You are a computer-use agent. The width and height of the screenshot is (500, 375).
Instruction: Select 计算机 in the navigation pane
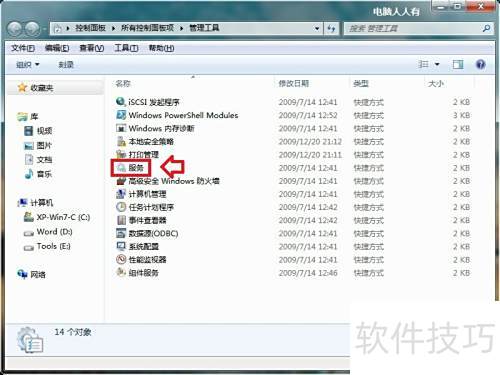36,202
